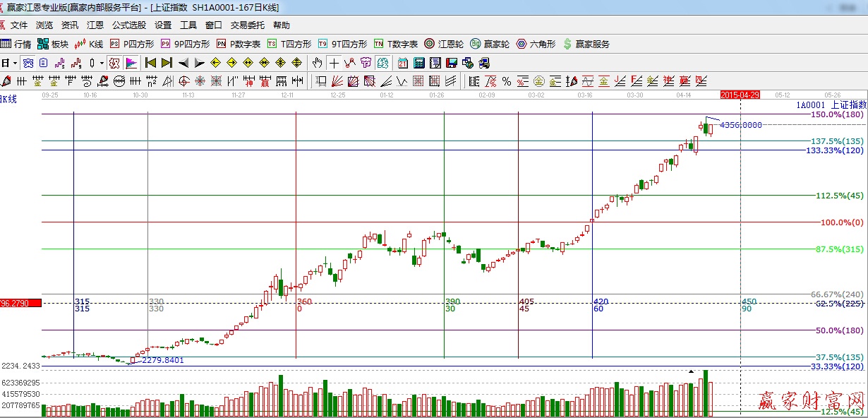
Task: Open the 交易委托 menu
Action: [248, 25]
